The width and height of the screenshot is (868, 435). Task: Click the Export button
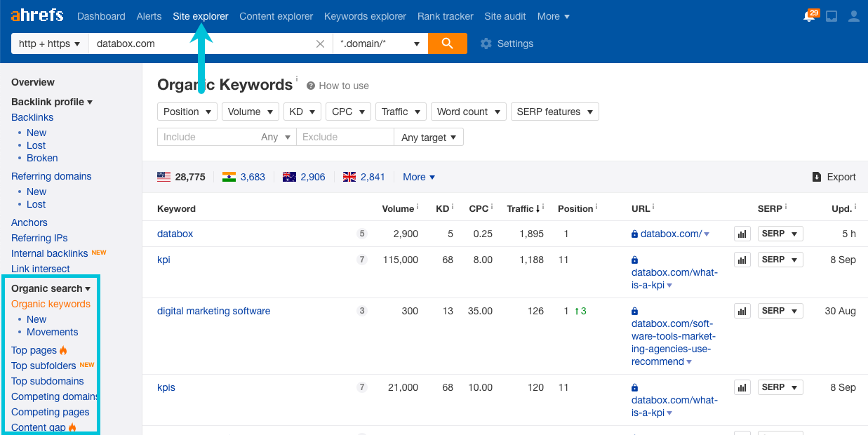pyautogui.click(x=834, y=177)
